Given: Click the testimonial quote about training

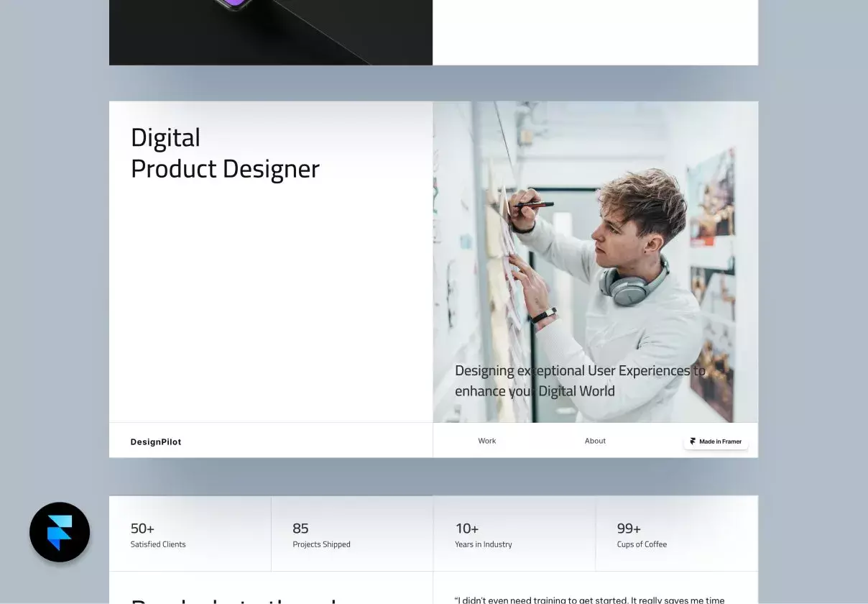Looking at the screenshot, I should point(590,600).
